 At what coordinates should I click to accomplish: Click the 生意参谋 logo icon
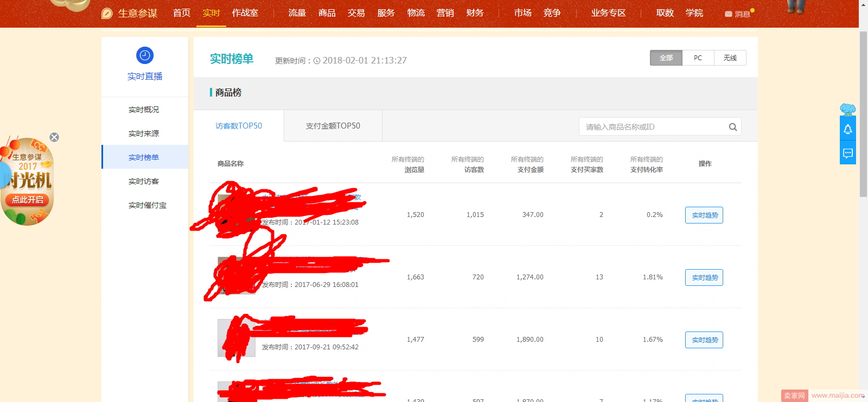coord(107,14)
